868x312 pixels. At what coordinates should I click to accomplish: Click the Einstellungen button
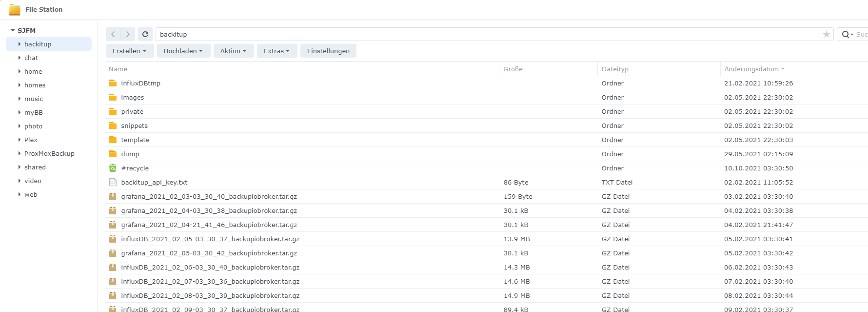coord(328,51)
